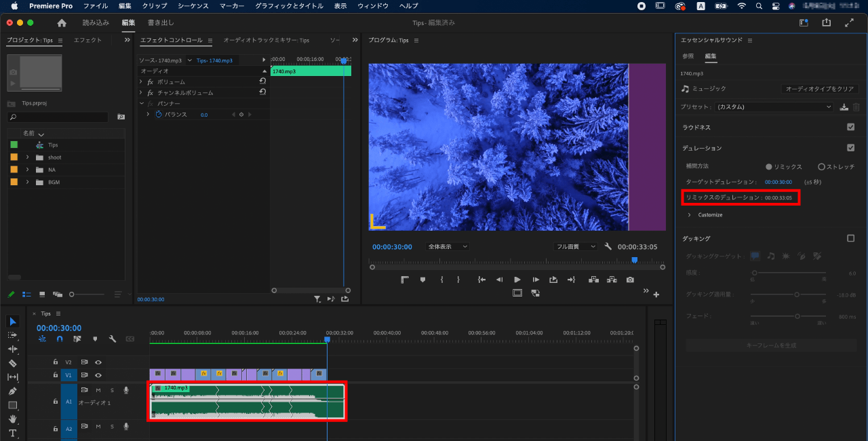Click the camera Export Frame icon

[x=630, y=280]
